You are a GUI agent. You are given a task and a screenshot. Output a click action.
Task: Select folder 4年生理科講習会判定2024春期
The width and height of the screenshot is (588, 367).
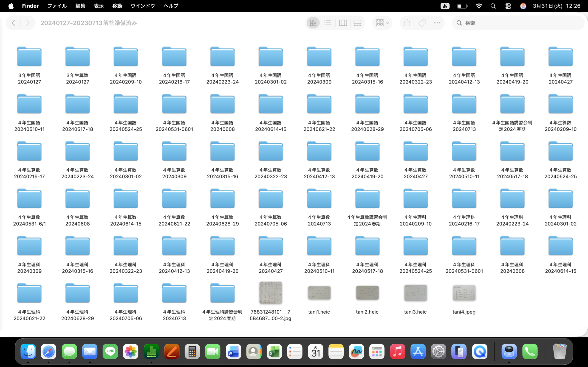pyautogui.click(x=222, y=293)
